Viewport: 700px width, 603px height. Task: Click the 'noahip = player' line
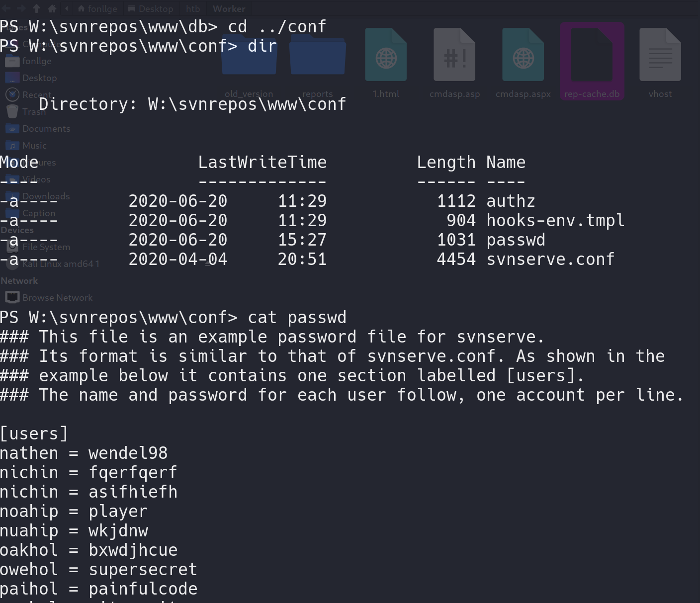(x=74, y=511)
